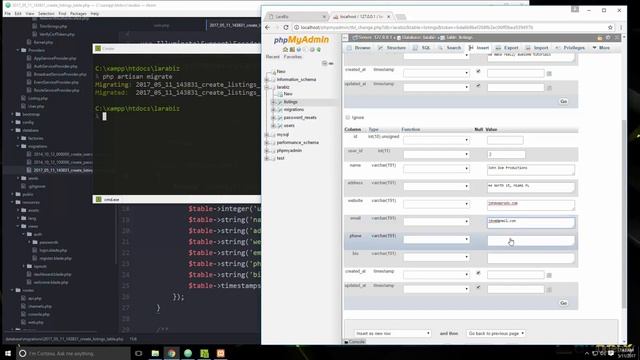
Task: Click the link icon in the navigation panel
Action: point(331,63)
